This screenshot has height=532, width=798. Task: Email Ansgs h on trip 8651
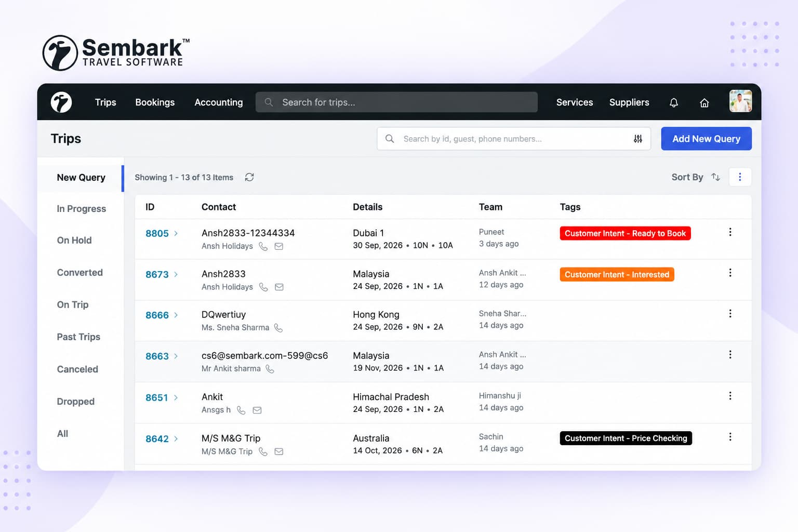tap(257, 410)
